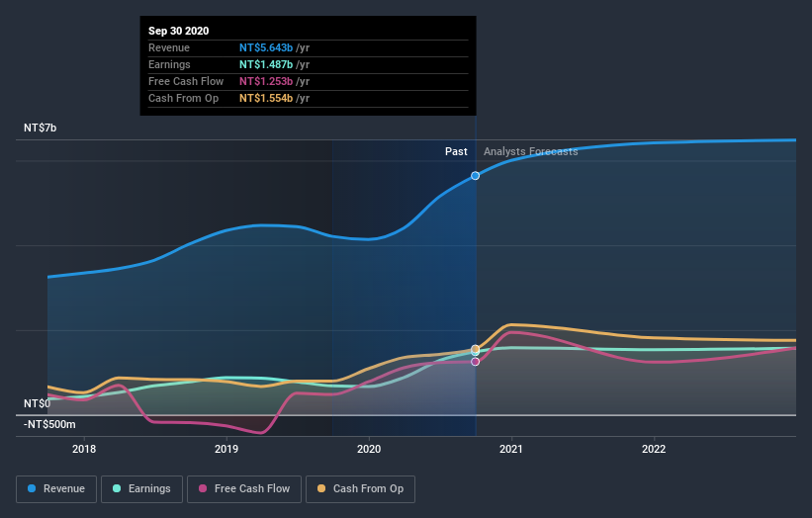
Task: Click the -NT$500m y-axis label
Action: point(49,424)
